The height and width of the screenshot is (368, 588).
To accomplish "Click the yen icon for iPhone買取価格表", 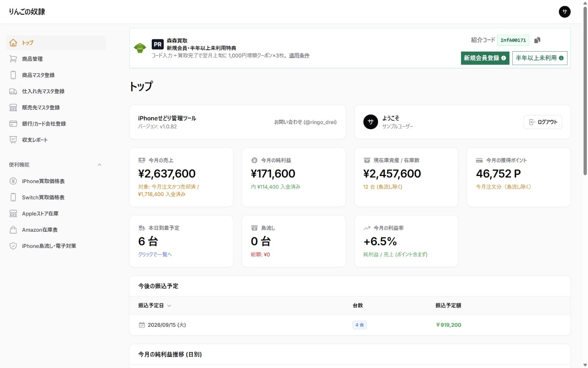I will click(13, 181).
